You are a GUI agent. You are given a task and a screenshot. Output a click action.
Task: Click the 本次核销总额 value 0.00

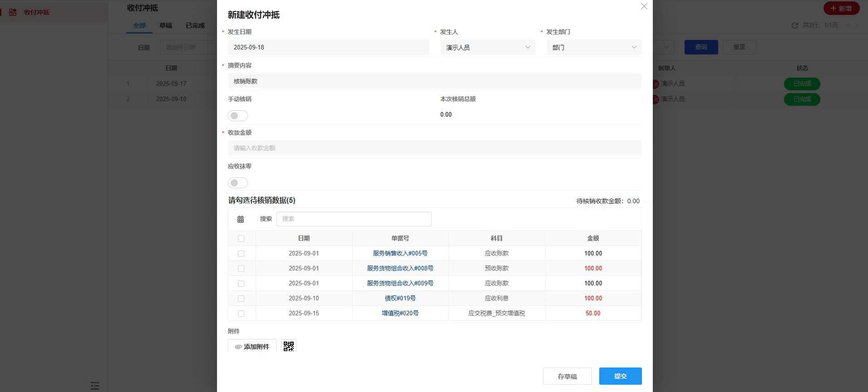[446, 115]
